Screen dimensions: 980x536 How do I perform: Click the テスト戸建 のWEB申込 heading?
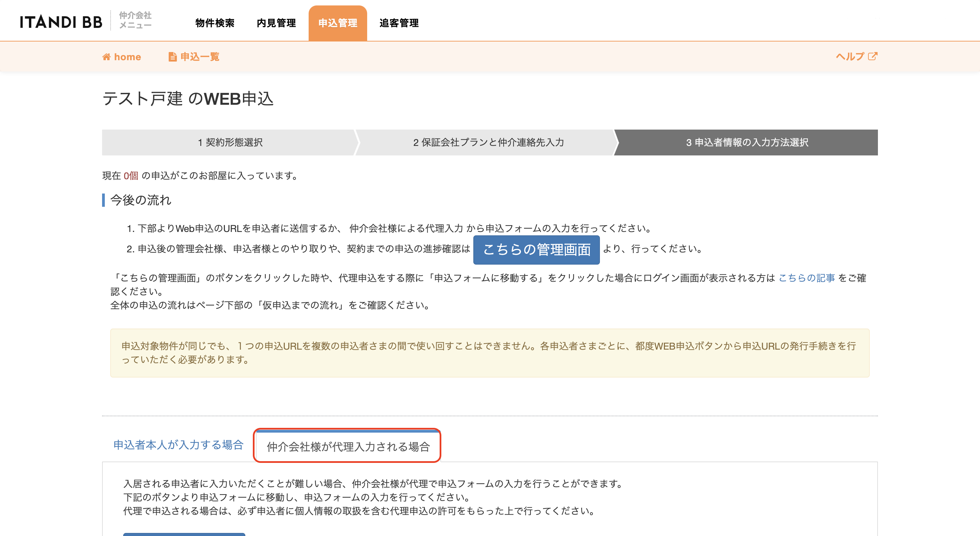pyautogui.click(x=188, y=99)
